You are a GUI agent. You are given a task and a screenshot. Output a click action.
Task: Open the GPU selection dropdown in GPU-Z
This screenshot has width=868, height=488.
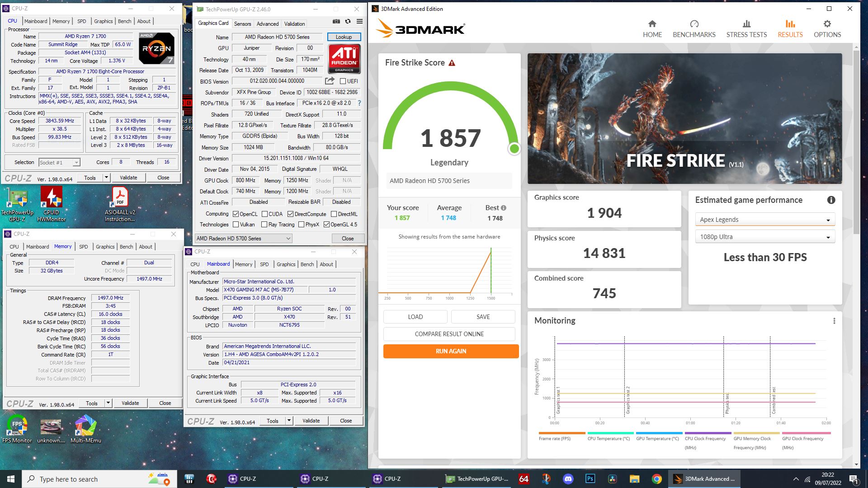click(243, 238)
